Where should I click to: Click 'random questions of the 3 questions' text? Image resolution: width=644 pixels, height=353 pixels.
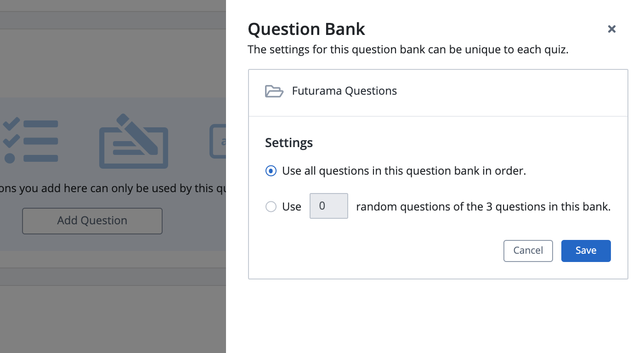click(483, 207)
